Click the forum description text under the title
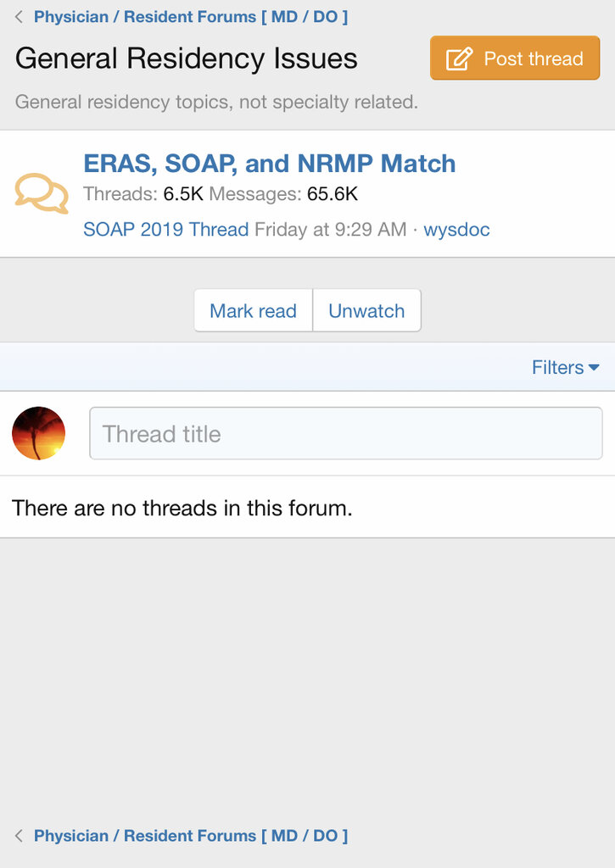Screen dimensions: 615x868 click(216, 103)
